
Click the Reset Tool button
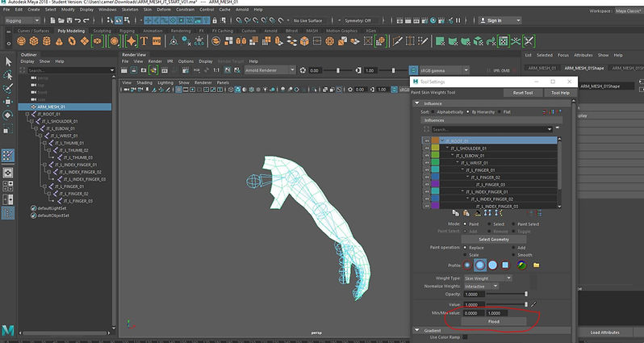point(522,93)
